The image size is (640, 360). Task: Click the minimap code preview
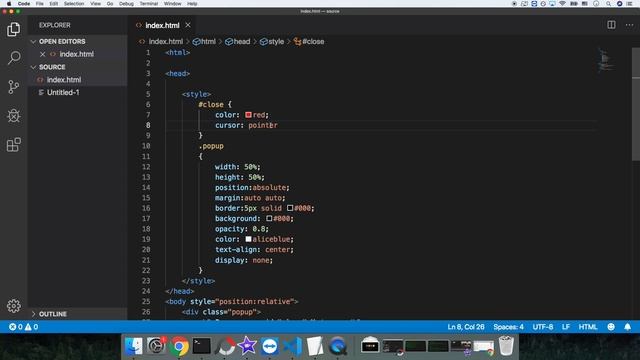pyautogui.click(x=606, y=60)
